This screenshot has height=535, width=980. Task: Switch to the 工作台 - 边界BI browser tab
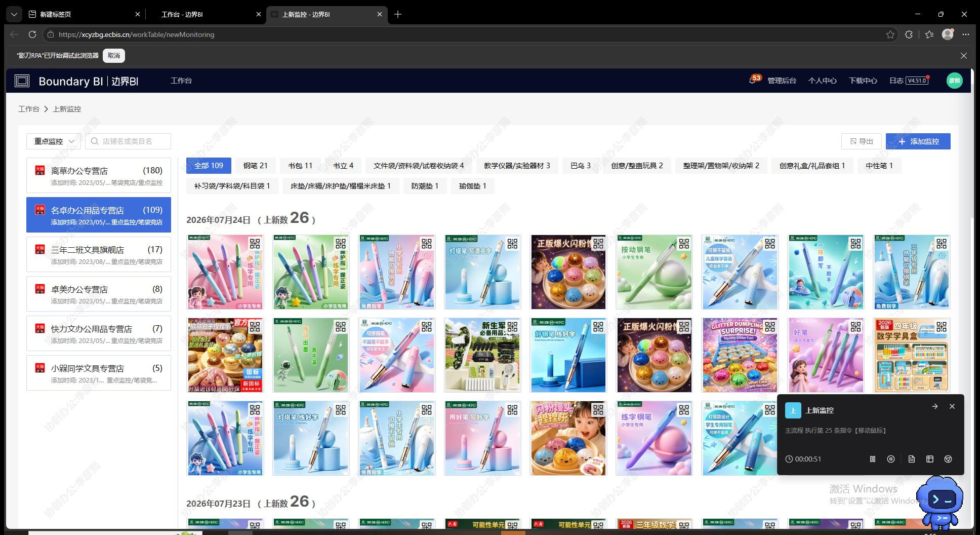coord(206,15)
